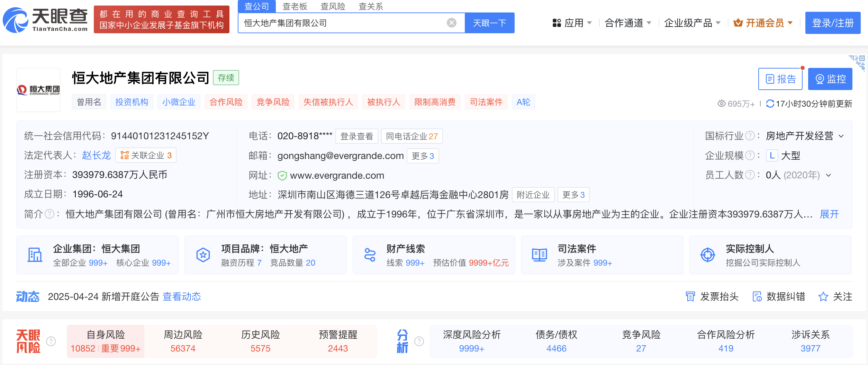
Task: Expand 员工人数 year dropdown
Action: [x=829, y=175]
